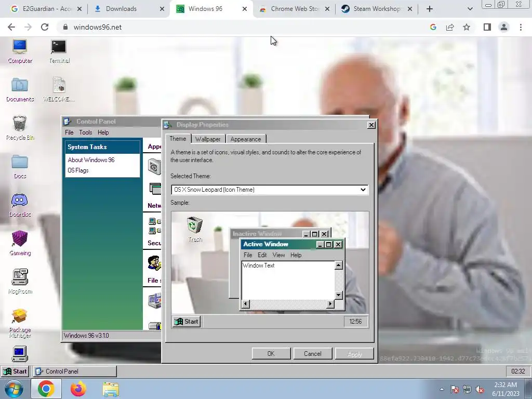Open the Recycle Bin desktop icon
Screen dimensions: 532x399
pos(20,128)
